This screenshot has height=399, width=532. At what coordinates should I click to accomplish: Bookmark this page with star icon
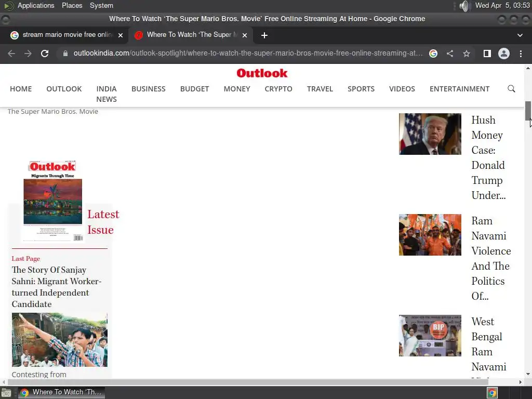click(467, 54)
